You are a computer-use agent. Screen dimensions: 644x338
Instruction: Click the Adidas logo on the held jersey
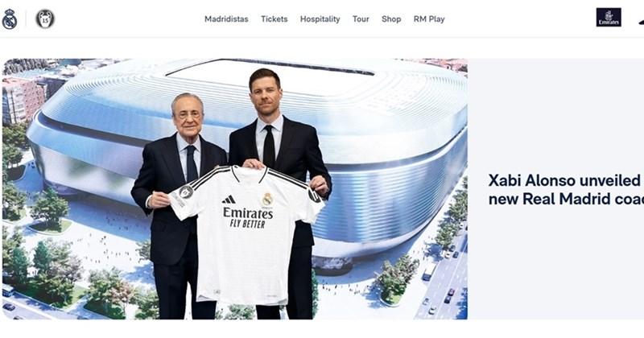coord(229,200)
